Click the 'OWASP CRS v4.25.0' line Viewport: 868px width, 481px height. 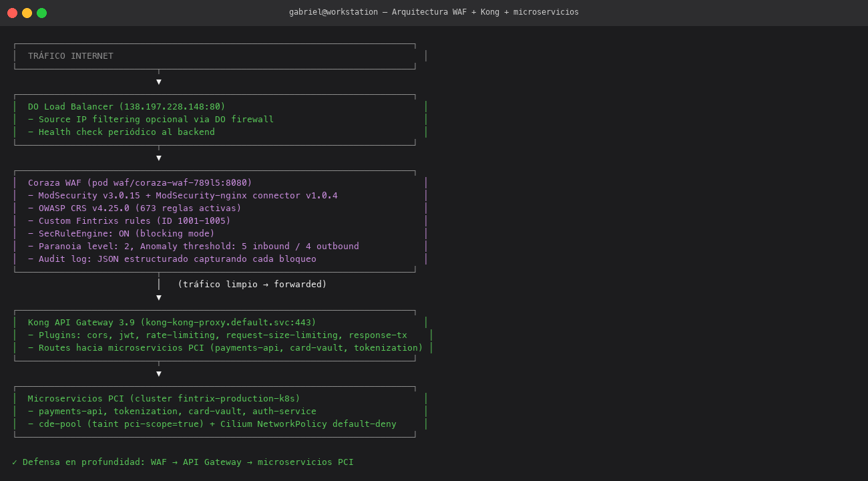135,208
